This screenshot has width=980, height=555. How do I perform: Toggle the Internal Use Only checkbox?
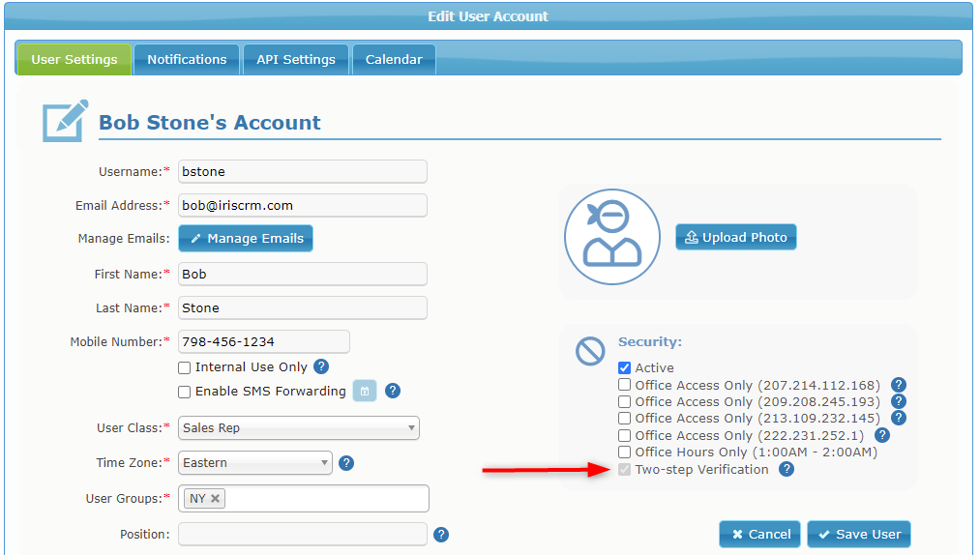coord(185,367)
